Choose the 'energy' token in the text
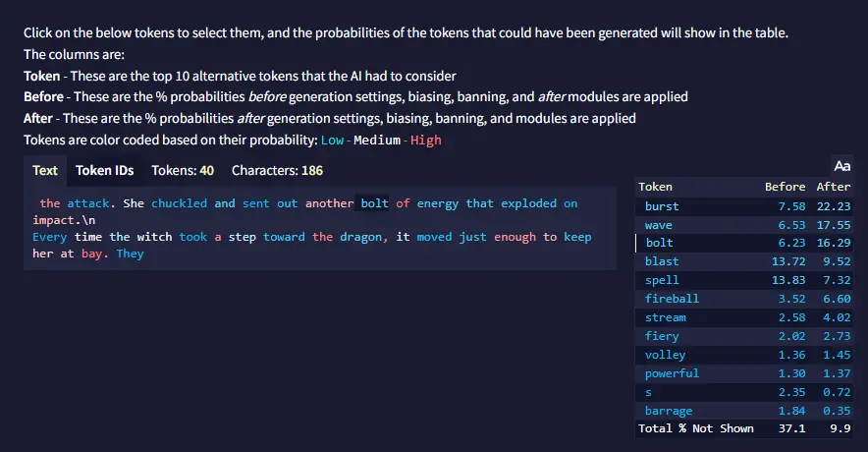The width and height of the screenshot is (868, 452). point(438,203)
